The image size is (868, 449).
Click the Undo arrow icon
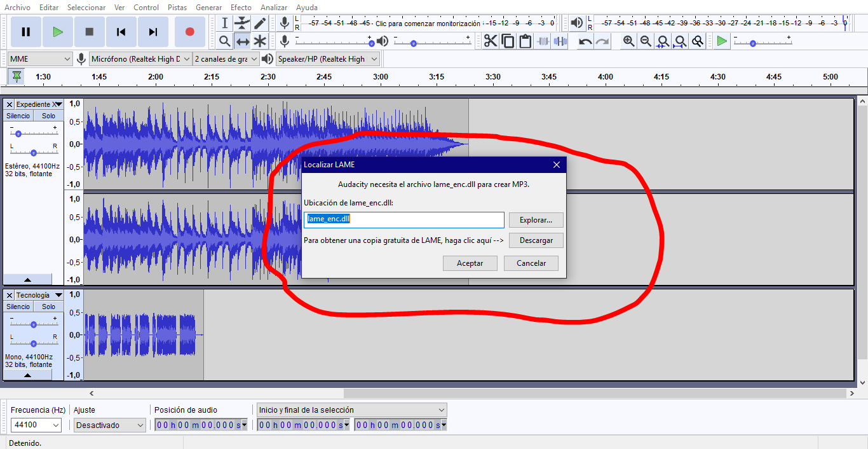click(585, 41)
